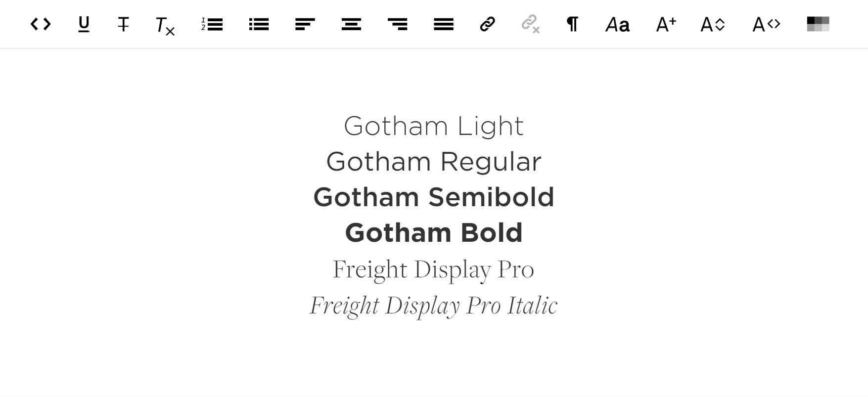Screen dimensions: 868x397
Task: Align text to the right
Action: [x=398, y=24]
